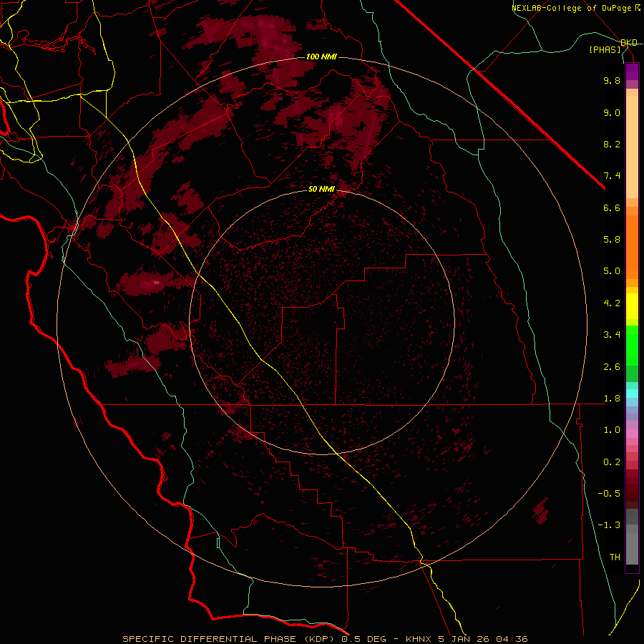Select the 5.0 scale value
This screenshot has height=644, width=644.
click(x=612, y=271)
